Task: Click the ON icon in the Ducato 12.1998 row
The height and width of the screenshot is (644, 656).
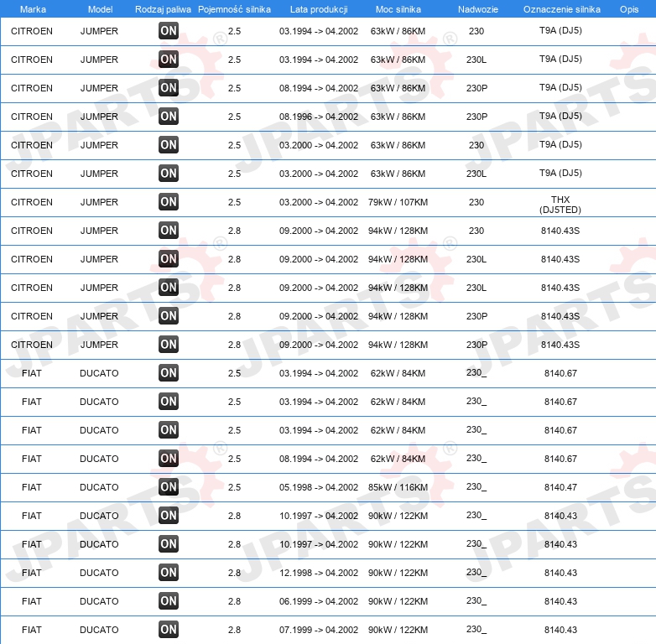Action: [x=169, y=572]
